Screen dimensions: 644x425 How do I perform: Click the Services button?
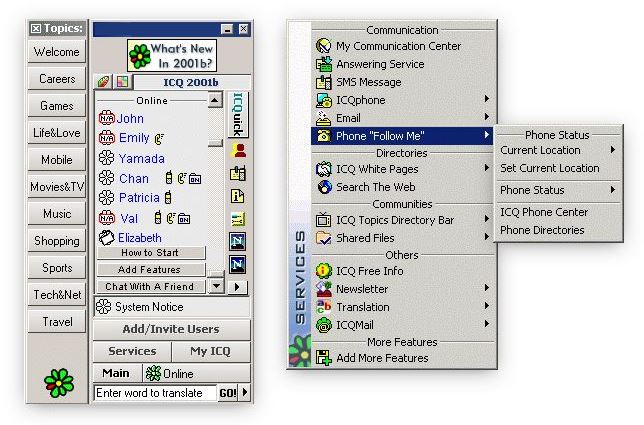(132, 351)
